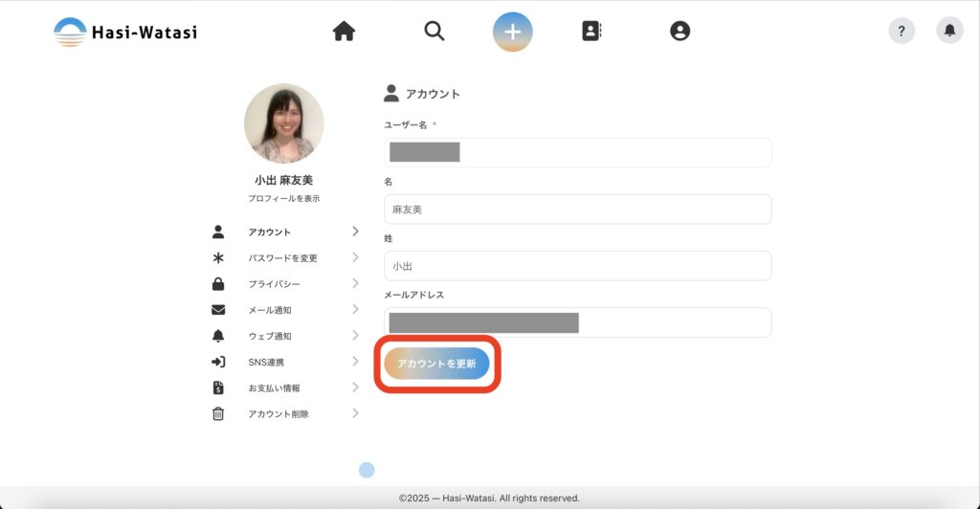Screen dimensions: 980x509
Task: Expand the プライバシー row chevron
Action: [355, 283]
